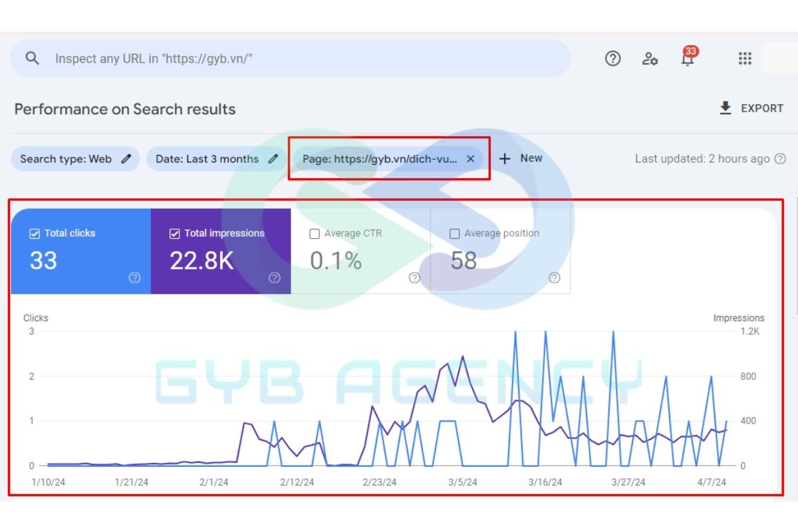Enable the Average position checkbox
Screen dimensions: 798x532
click(455, 233)
